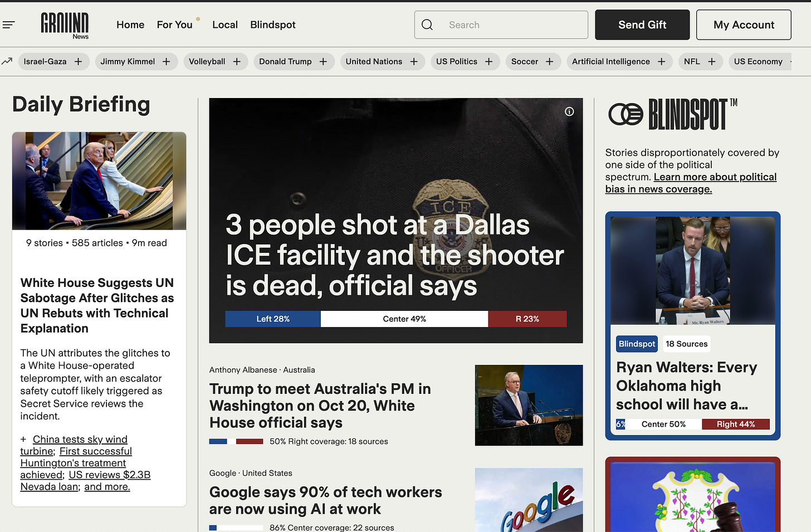This screenshot has height=532, width=811.
Task: Select the Volleyball topic chip
Action: tap(207, 61)
